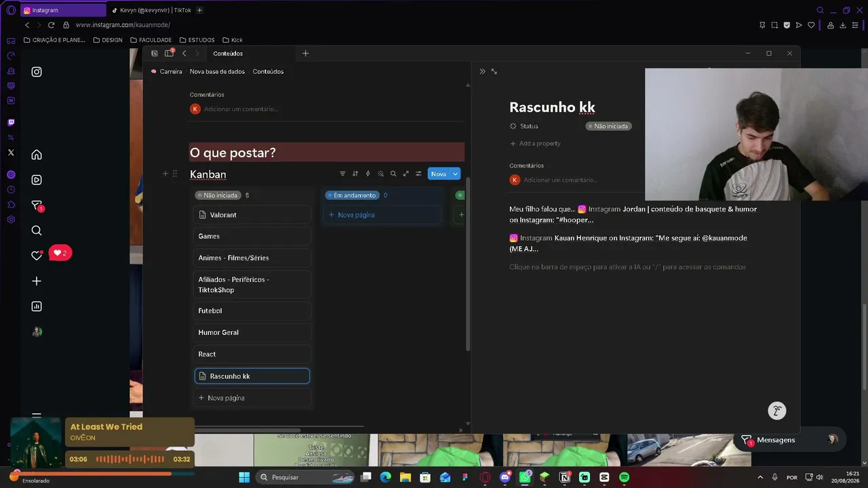
Task: Open the Valorant card
Action: 252,215
